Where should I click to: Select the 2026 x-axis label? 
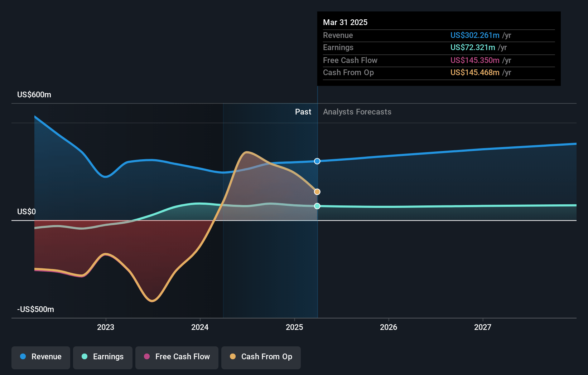click(x=389, y=327)
